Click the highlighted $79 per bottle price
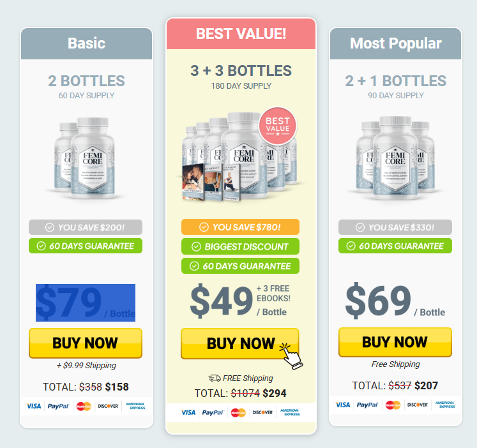The image size is (477, 448). click(x=86, y=302)
